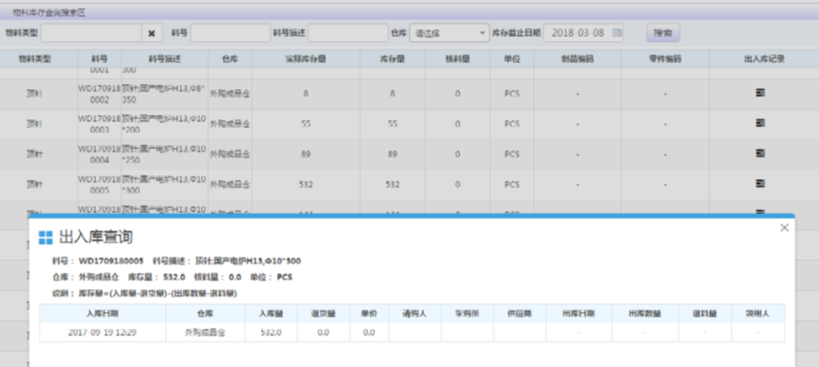Image resolution: width=819 pixels, height=367 pixels.
Task: Click the 领用人 header in dialog
Action: pyautogui.click(x=757, y=314)
